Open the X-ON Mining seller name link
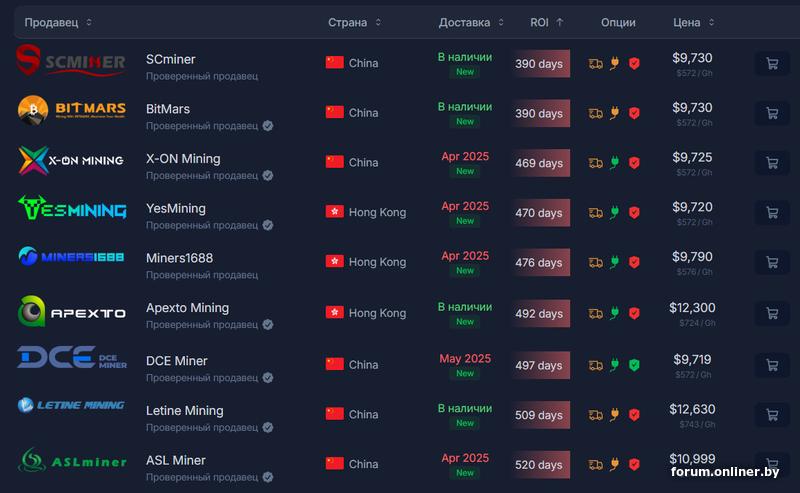Screen dimensions: 800x493 tap(183, 159)
